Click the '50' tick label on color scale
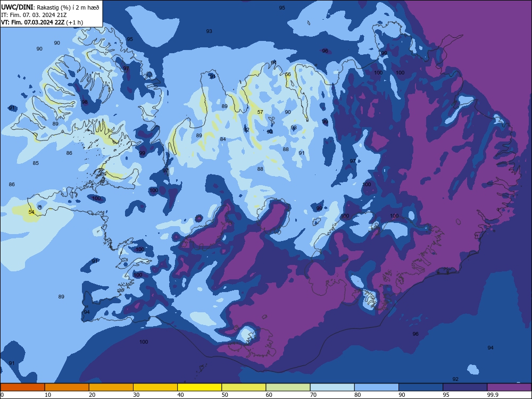The height and width of the screenshot is (399, 532). click(x=225, y=395)
